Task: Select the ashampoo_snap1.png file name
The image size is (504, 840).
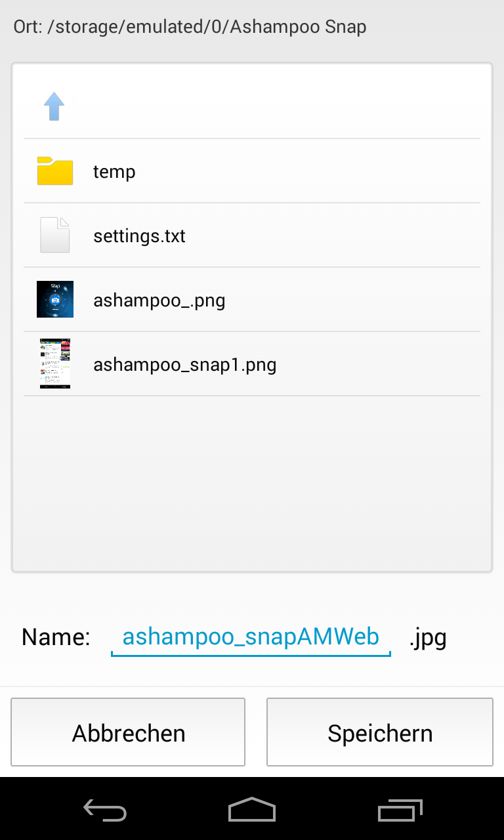Action: (184, 364)
